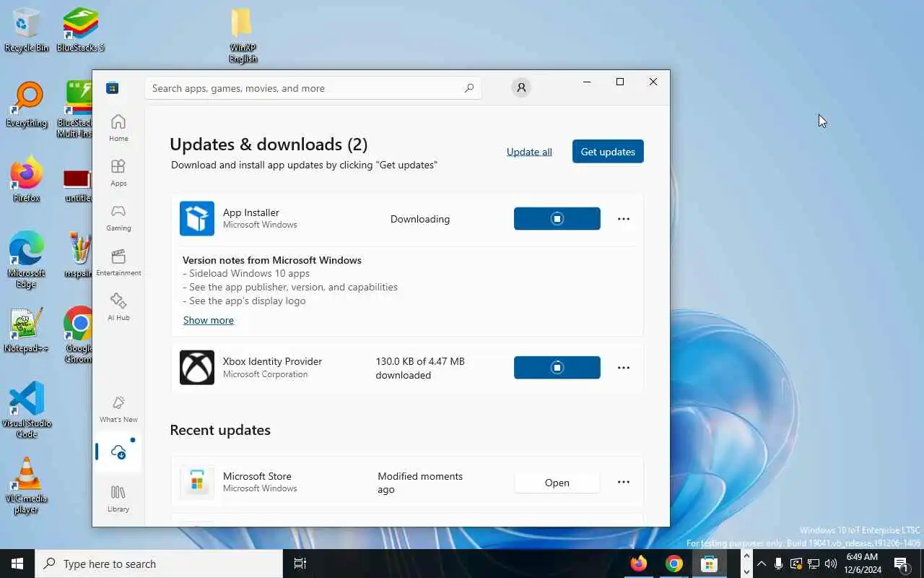This screenshot has width=924, height=578.
Task: Select the Firefox desktop shortcut
Action: 26,180
